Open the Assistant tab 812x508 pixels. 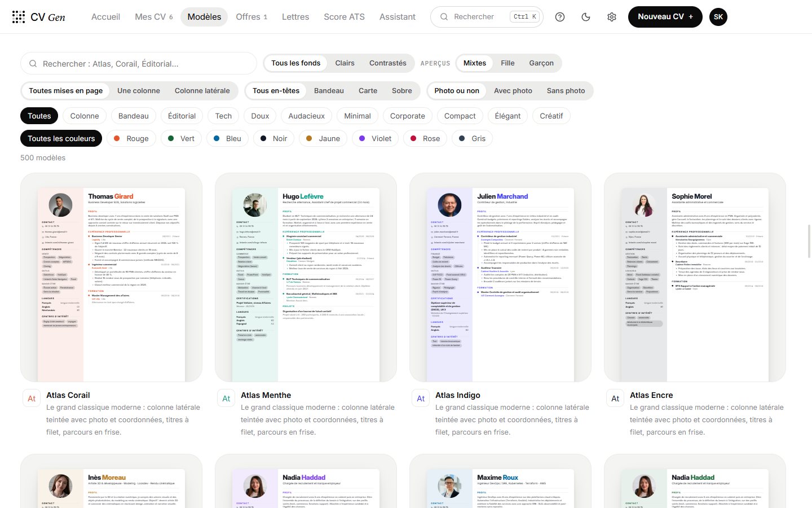[x=398, y=17]
